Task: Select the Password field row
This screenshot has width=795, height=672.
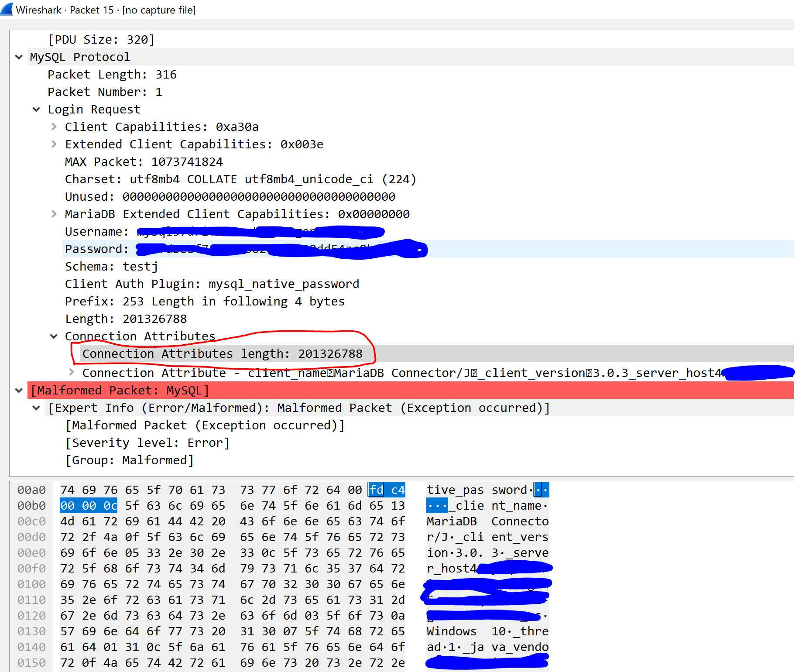Action: 96,249
